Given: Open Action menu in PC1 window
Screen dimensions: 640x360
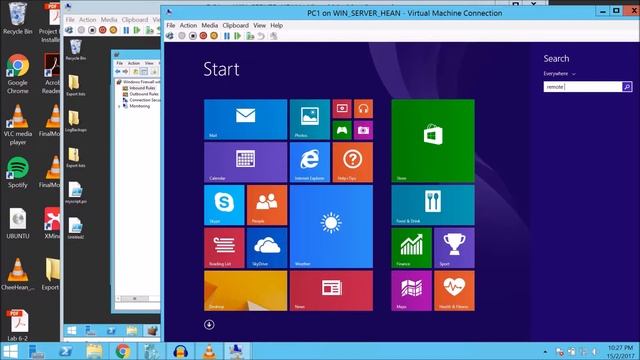Looking at the screenshot, I should [188, 25].
